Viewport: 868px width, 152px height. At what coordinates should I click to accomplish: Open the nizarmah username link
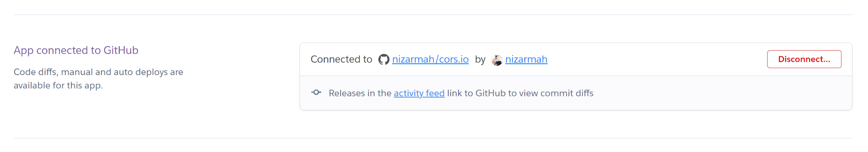(x=526, y=59)
